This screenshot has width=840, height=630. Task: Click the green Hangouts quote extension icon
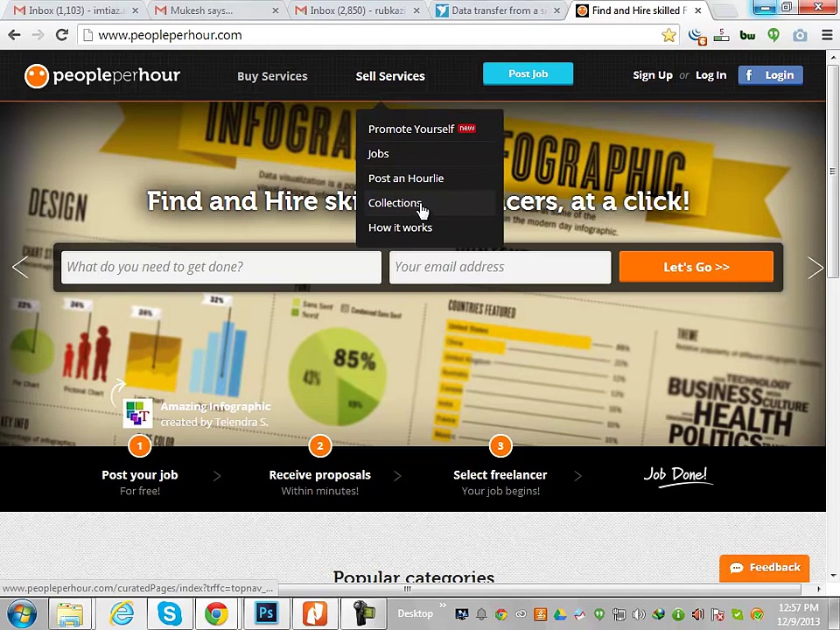[x=773, y=35]
